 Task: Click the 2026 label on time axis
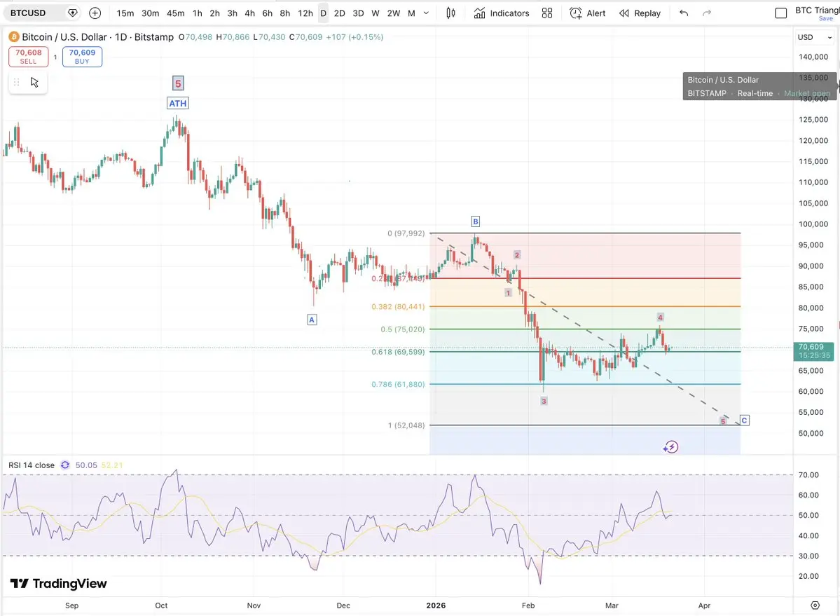[436, 605]
